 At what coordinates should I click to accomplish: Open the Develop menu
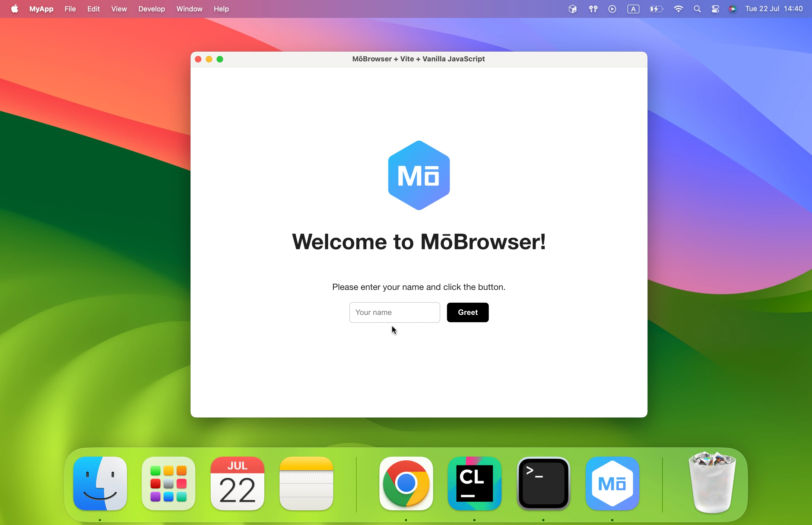point(152,9)
